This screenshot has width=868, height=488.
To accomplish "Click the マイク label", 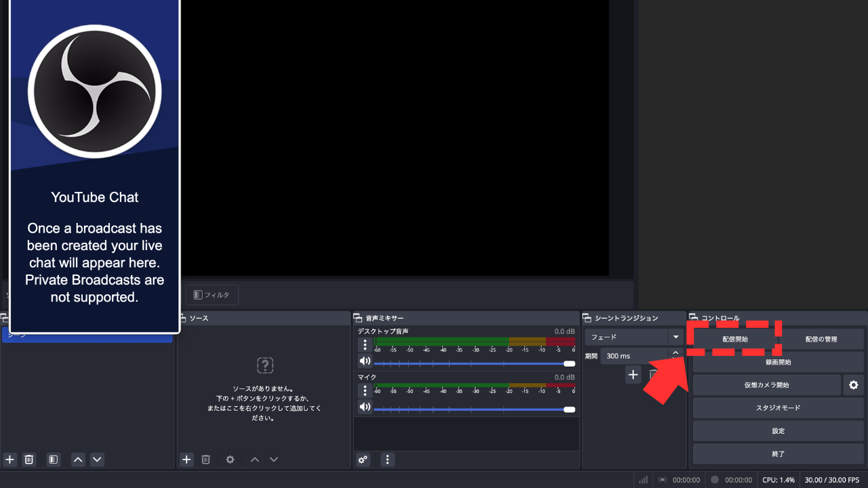I will (367, 377).
